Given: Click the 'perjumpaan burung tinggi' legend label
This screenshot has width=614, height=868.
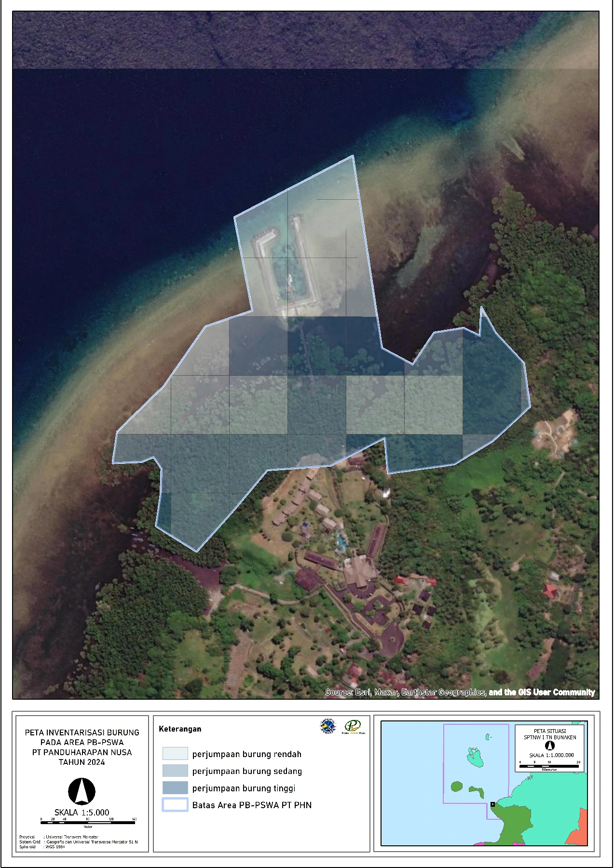Looking at the screenshot, I should coord(244,788).
